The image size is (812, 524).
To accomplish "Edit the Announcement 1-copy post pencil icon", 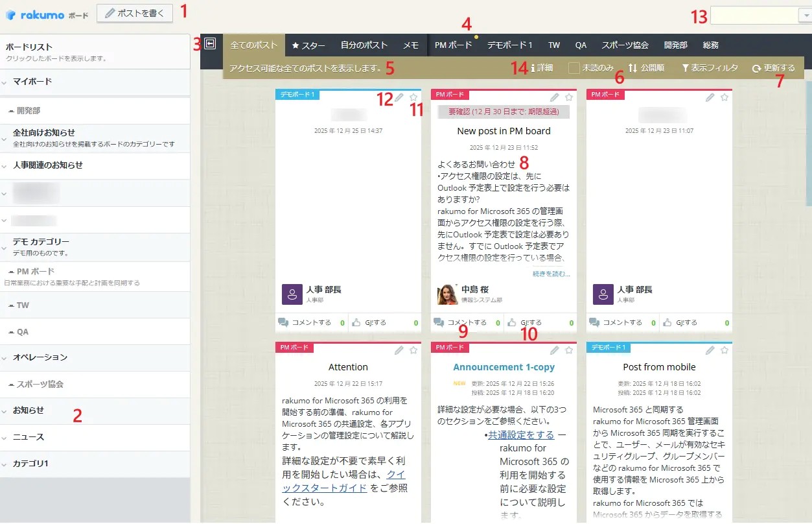I will click(x=555, y=350).
